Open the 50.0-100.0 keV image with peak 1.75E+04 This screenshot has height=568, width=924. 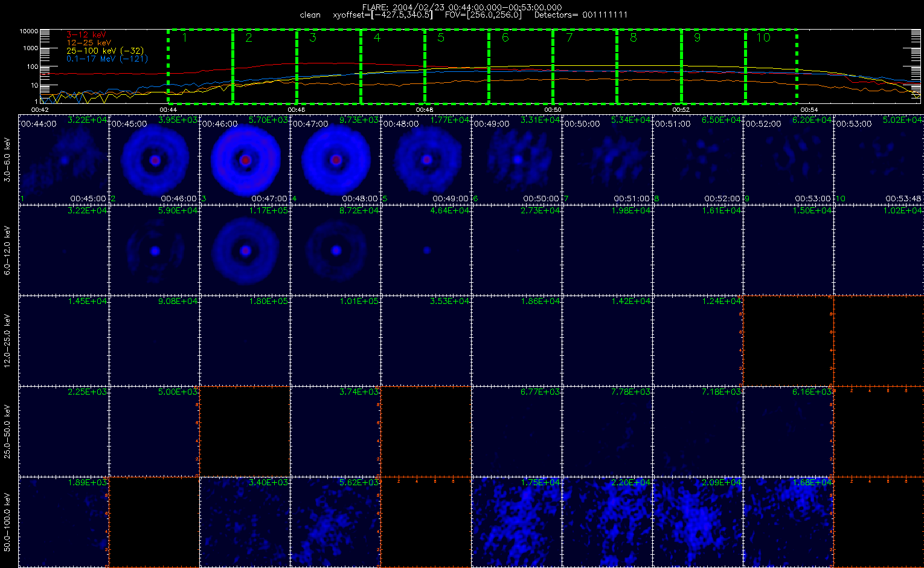point(517,522)
